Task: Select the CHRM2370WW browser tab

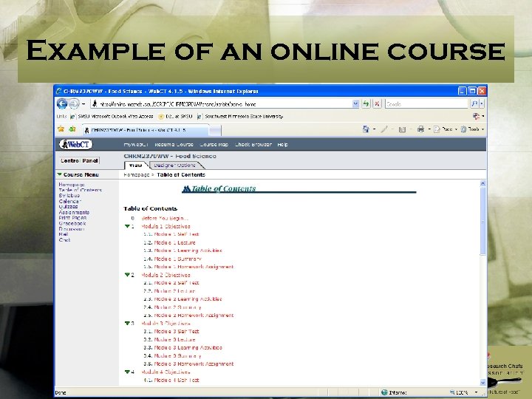Action: [x=146, y=130]
